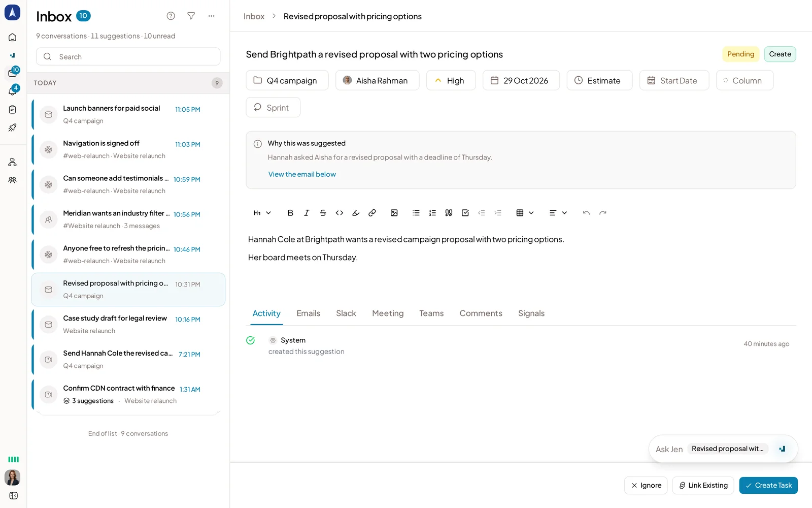Apply italic formatting in editor toolbar
This screenshot has height=508, width=812.
(307, 213)
